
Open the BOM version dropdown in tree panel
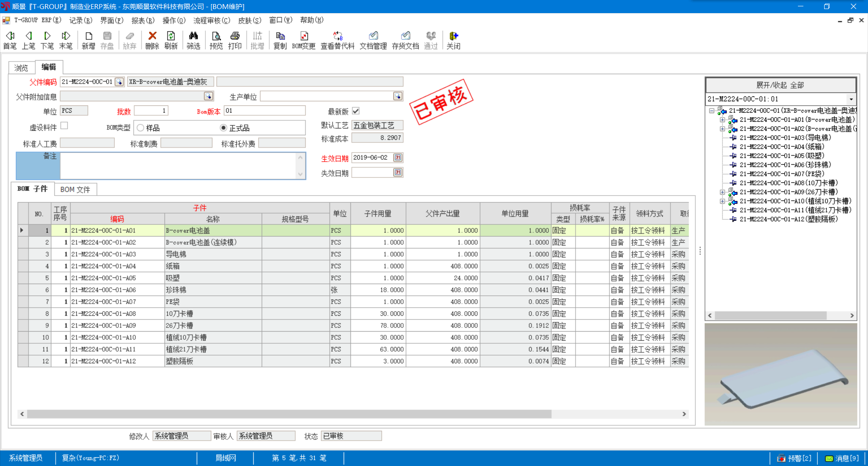click(851, 99)
